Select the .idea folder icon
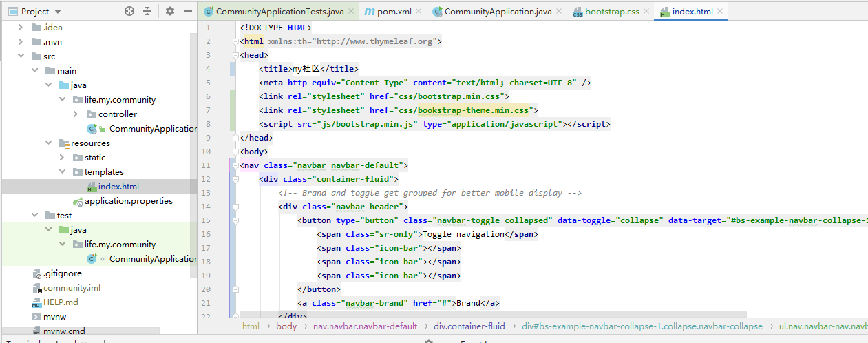This screenshot has width=868, height=343. [x=36, y=28]
